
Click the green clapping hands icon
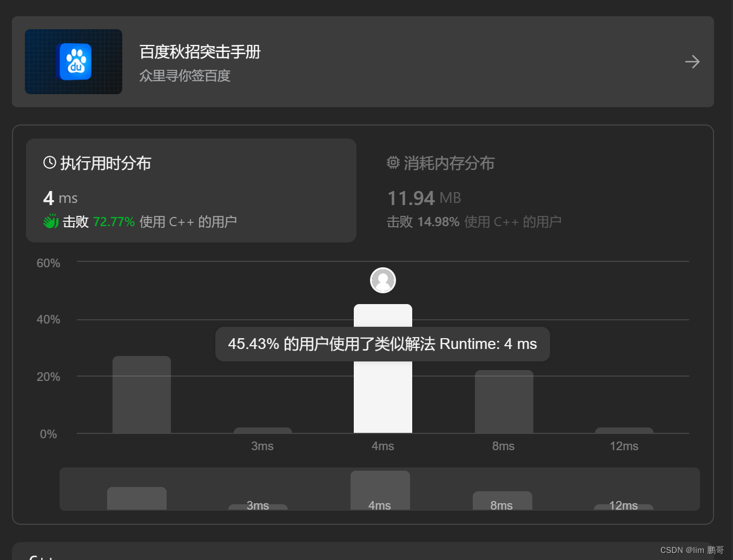(x=51, y=221)
